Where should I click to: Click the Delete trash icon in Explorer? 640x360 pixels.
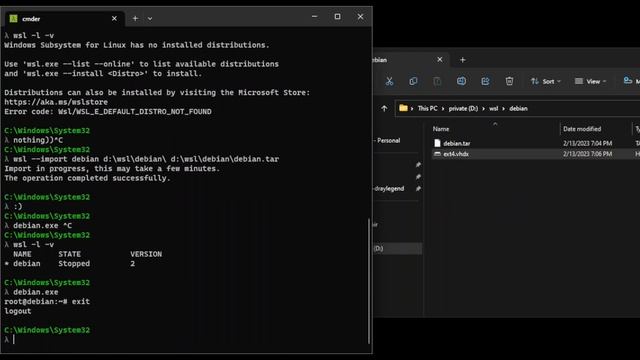coord(509,81)
